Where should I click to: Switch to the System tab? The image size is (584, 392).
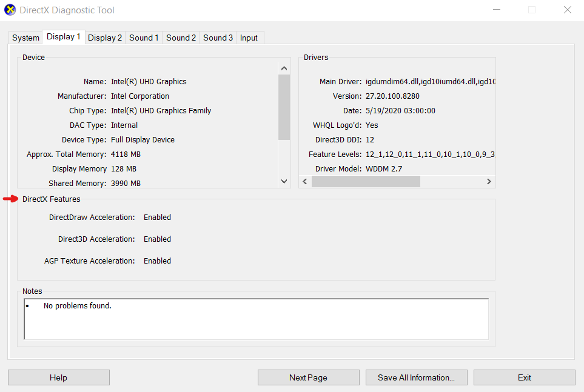click(25, 38)
